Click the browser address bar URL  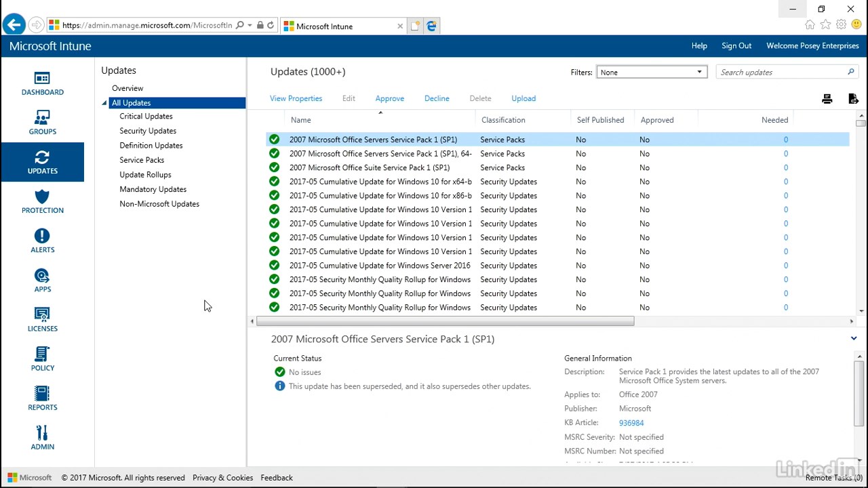[x=147, y=26]
